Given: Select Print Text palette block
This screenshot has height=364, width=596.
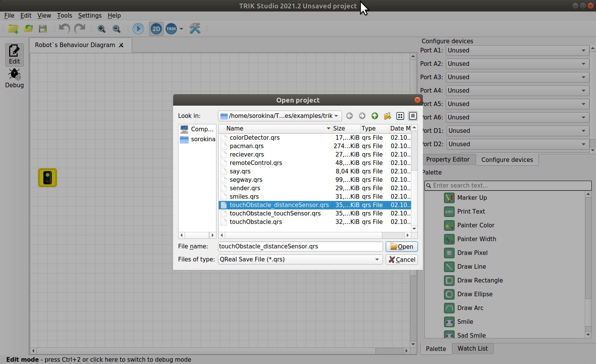Looking at the screenshot, I should (464, 212).
